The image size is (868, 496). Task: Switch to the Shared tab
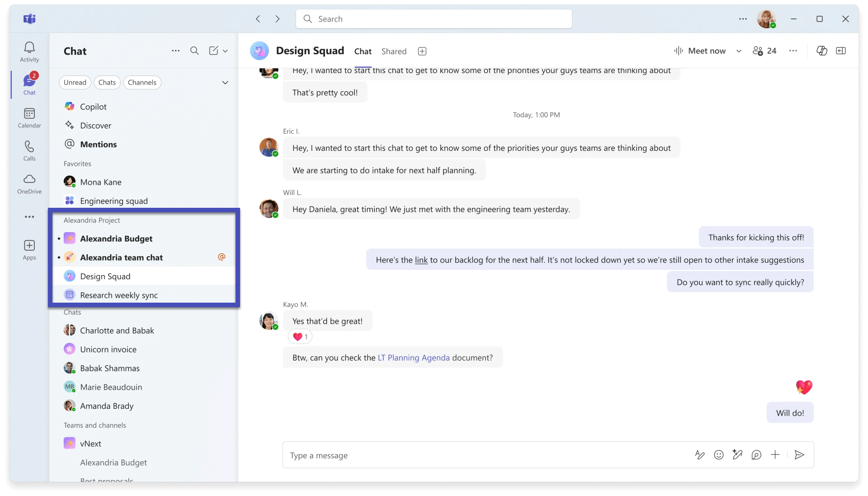tap(394, 51)
